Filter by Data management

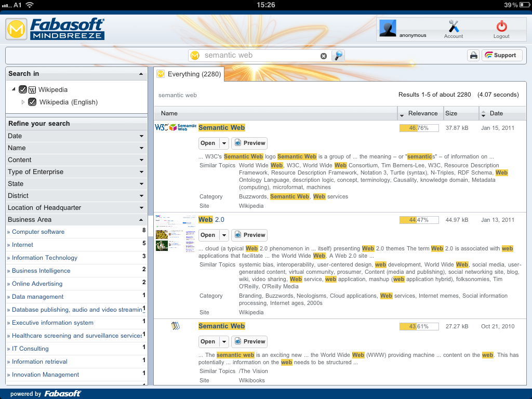click(37, 297)
